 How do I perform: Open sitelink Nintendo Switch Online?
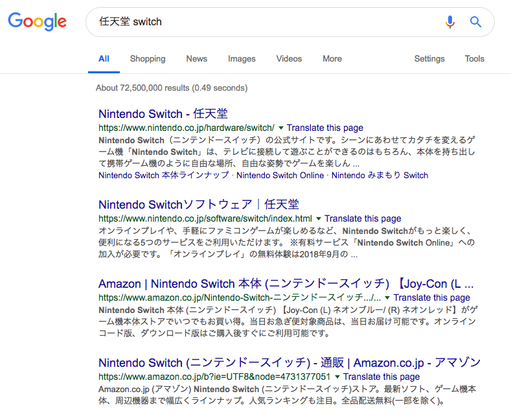pos(280,175)
